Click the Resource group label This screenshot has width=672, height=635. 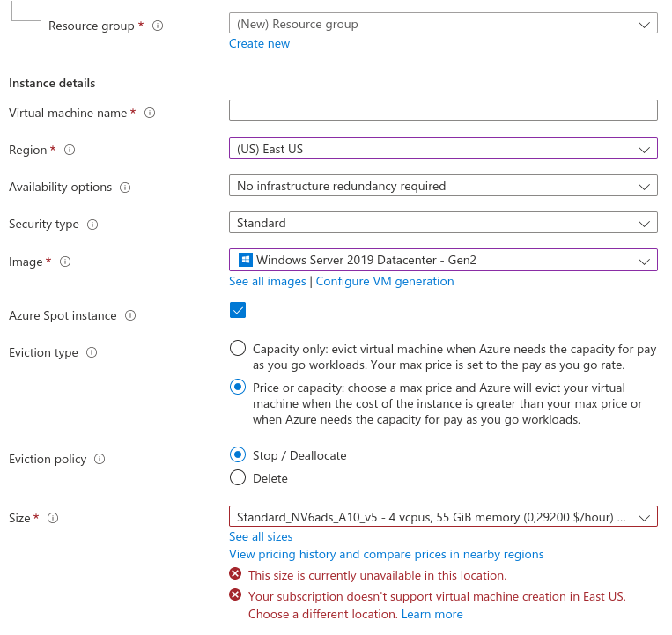pos(92,26)
